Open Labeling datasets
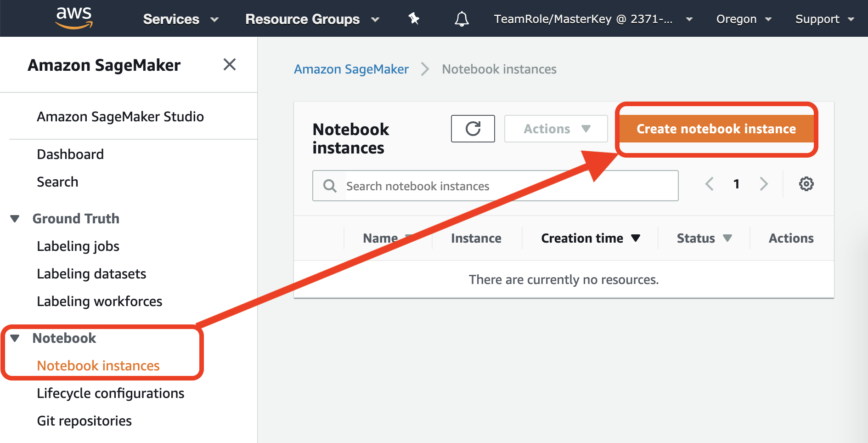This screenshot has height=443, width=868. click(x=91, y=274)
